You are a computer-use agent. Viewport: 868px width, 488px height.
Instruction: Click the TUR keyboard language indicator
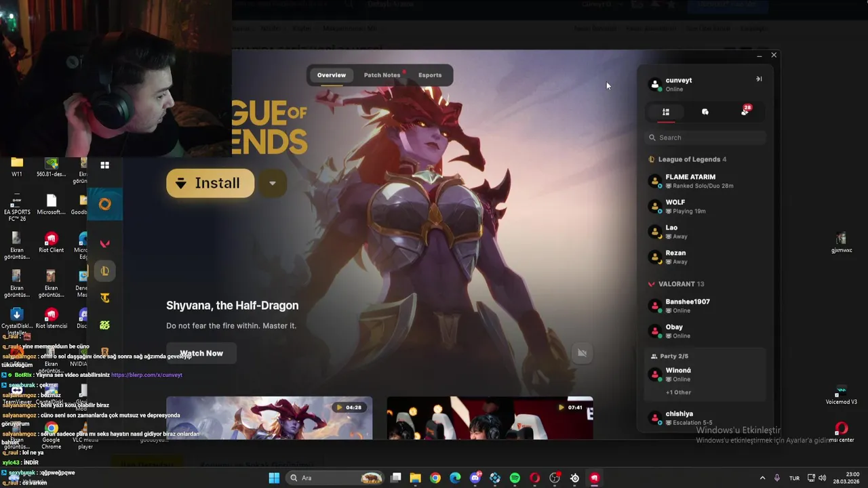pos(794,478)
